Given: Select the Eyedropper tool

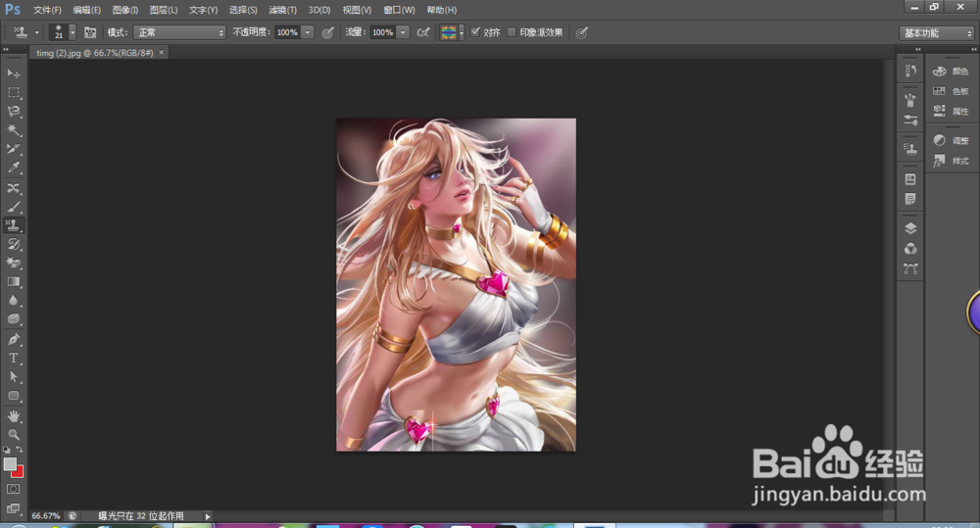Looking at the screenshot, I should point(13,168).
